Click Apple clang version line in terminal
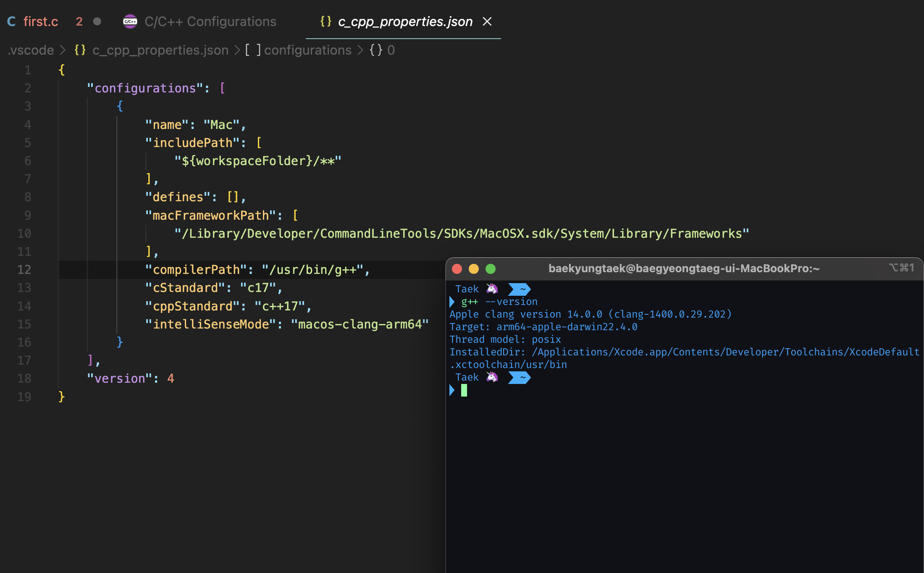The width and height of the screenshot is (924, 573). click(x=591, y=314)
